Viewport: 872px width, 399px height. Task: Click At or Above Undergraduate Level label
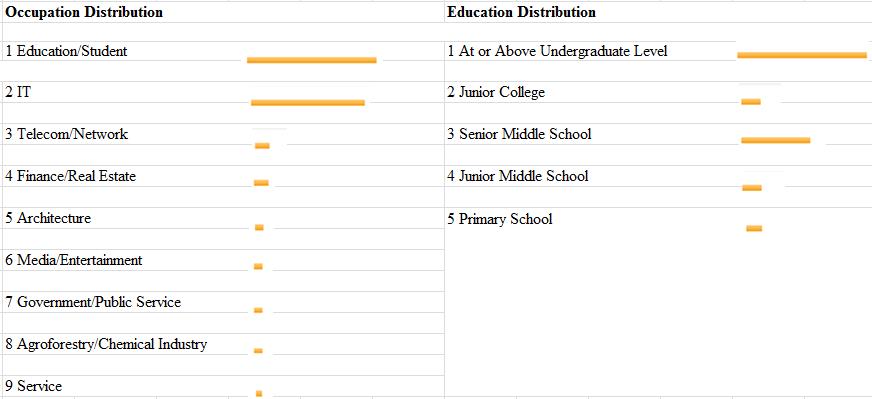[x=558, y=51]
